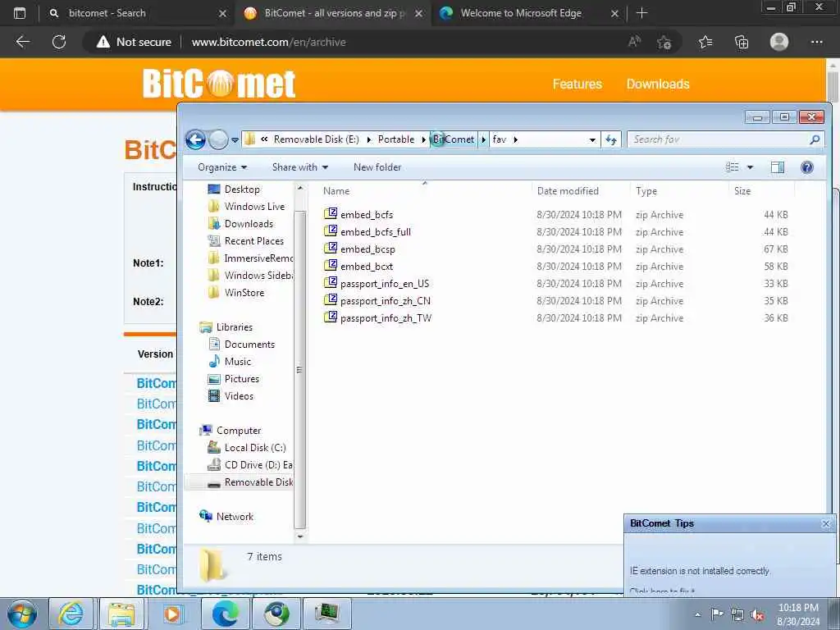The height and width of the screenshot is (630, 840).
Task: Select the passport_info_zh_CN zip file
Action: tap(386, 300)
